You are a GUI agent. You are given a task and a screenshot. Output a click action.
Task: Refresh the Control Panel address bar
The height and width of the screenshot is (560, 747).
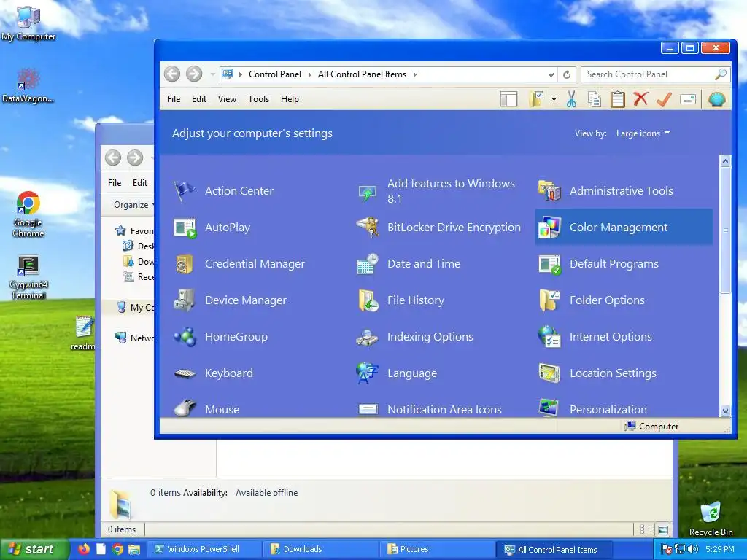(566, 75)
